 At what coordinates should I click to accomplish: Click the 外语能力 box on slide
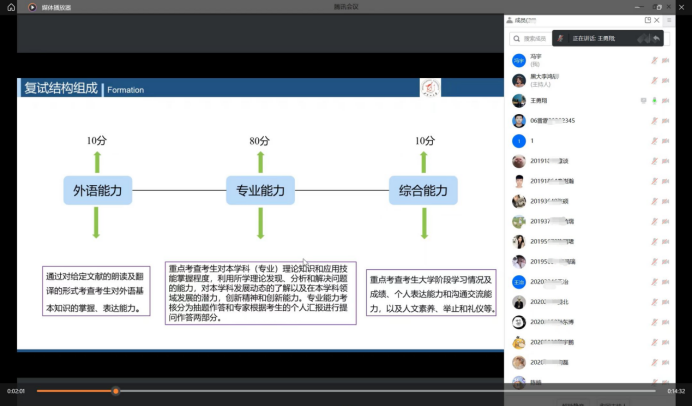tap(97, 190)
